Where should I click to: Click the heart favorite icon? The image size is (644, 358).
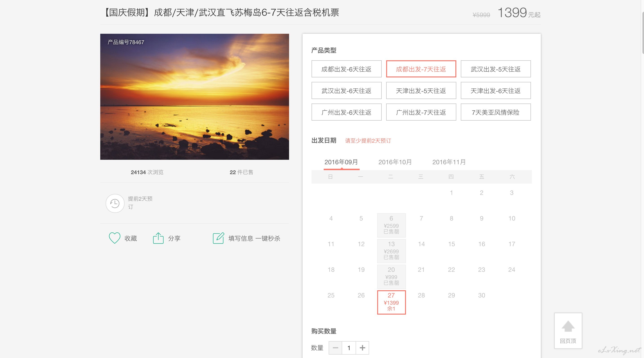click(114, 238)
